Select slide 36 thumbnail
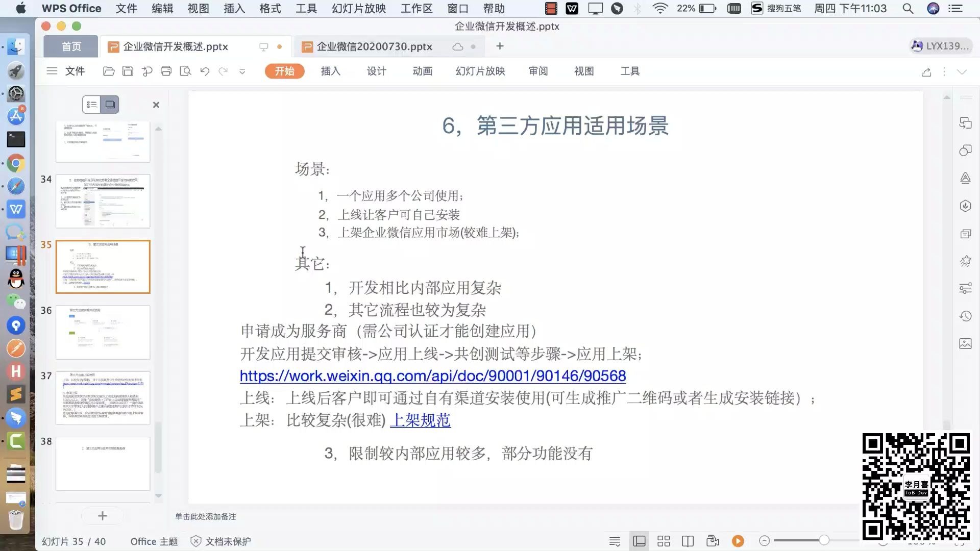This screenshot has width=980, height=551. click(103, 332)
